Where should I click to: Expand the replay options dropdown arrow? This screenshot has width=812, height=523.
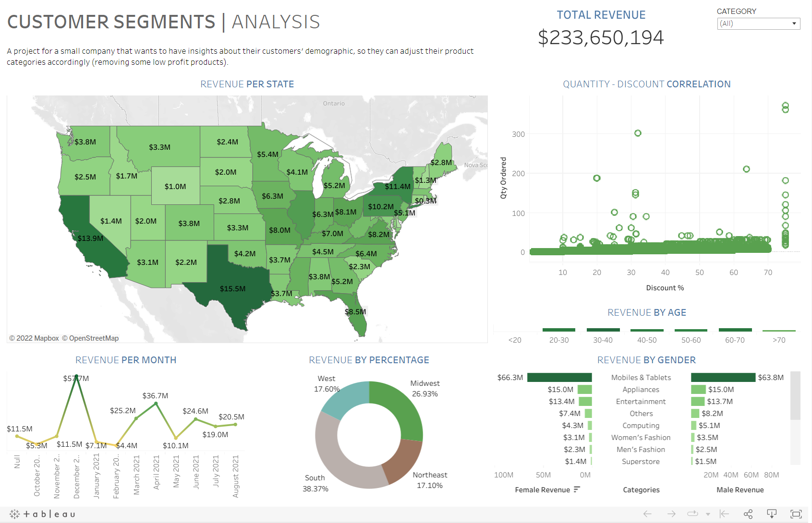click(x=708, y=514)
